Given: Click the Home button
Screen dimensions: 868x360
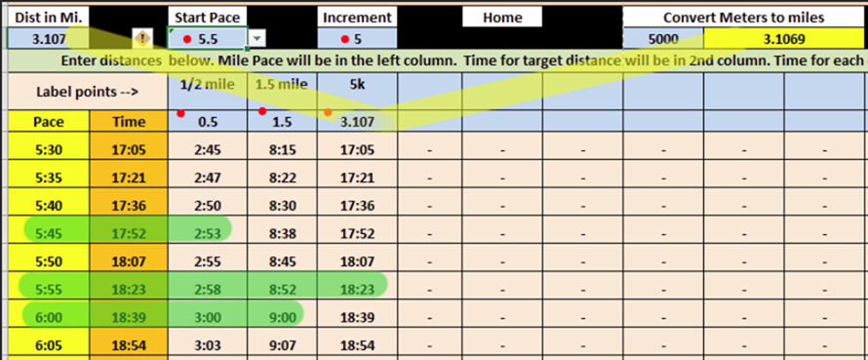Looking at the screenshot, I should (502, 18).
